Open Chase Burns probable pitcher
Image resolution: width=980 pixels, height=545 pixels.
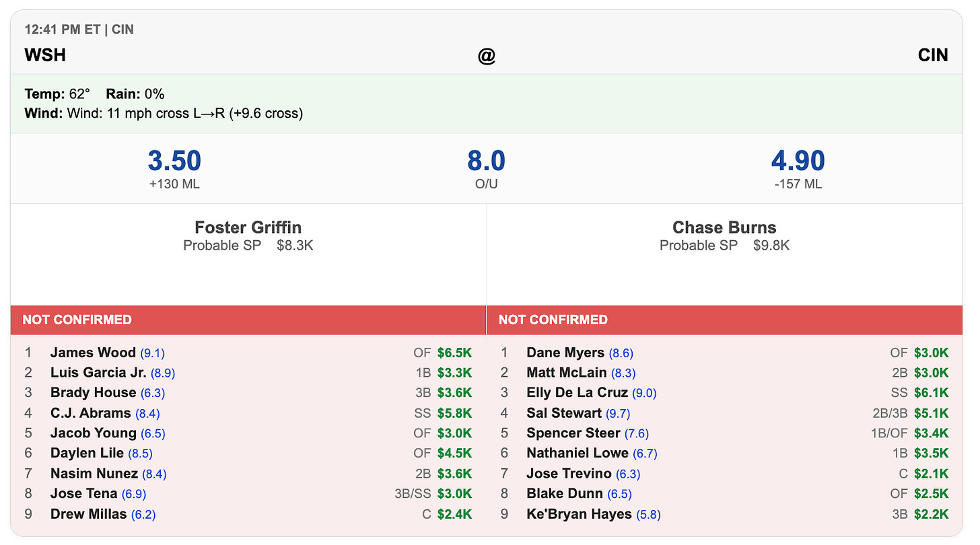tap(724, 227)
